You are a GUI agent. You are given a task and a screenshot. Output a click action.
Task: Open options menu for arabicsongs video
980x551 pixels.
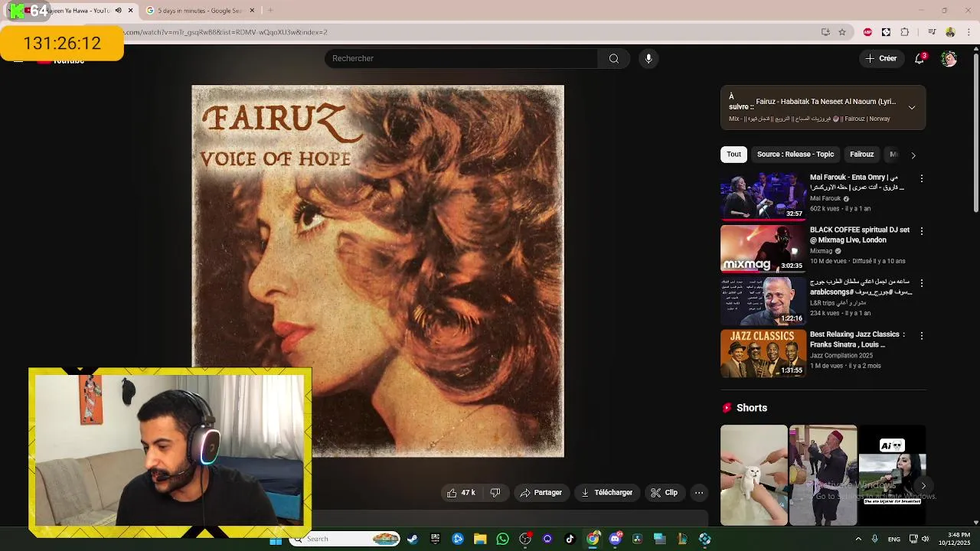click(x=921, y=283)
